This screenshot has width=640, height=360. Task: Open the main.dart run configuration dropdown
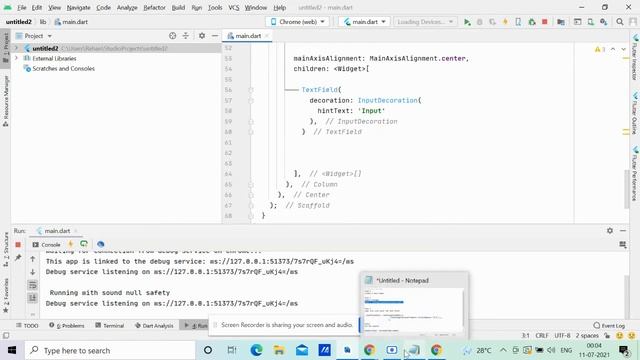(364, 22)
